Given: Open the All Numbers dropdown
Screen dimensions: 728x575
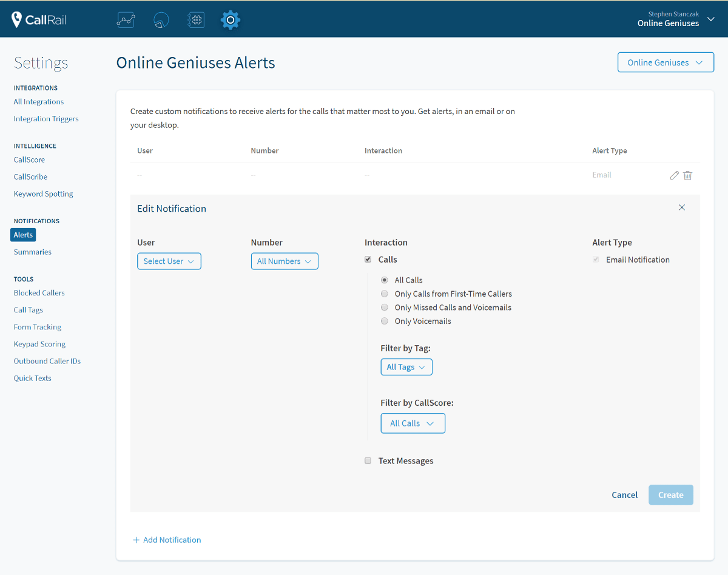Looking at the screenshot, I should pyautogui.click(x=285, y=261).
